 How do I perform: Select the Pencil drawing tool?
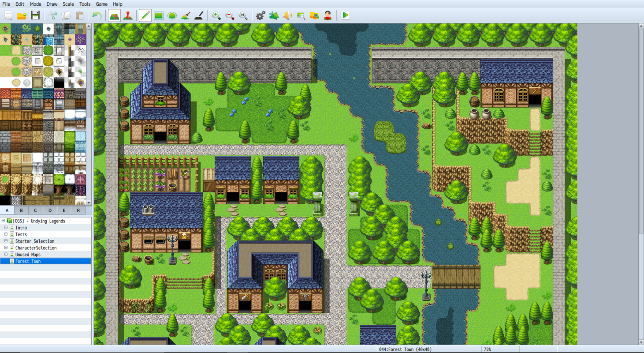tap(145, 15)
